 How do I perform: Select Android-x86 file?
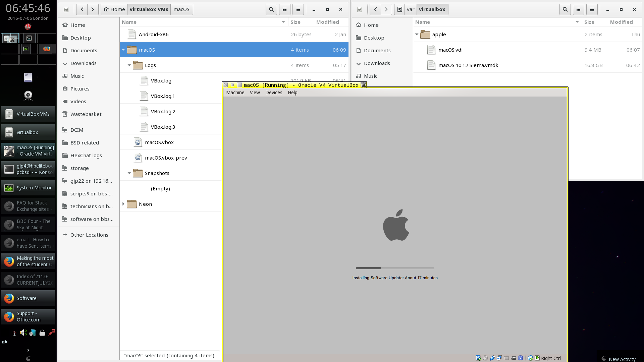pyautogui.click(x=234, y=35)
